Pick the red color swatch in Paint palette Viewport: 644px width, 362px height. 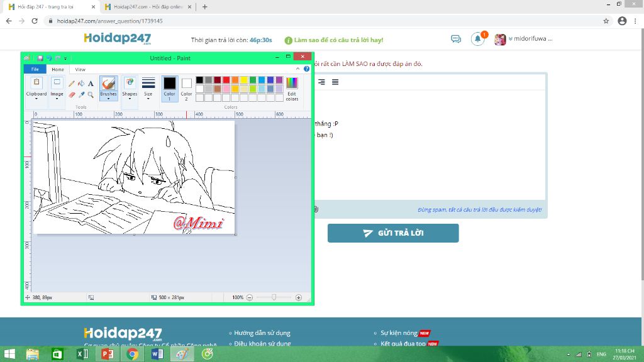tap(226, 80)
